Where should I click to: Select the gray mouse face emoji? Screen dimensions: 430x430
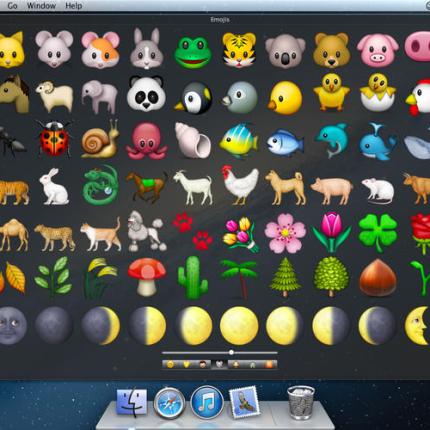(54, 50)
